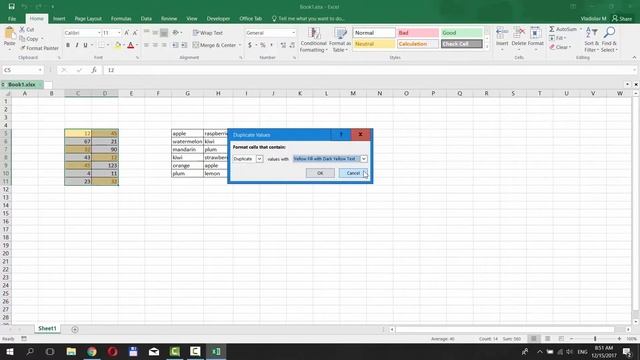The height and width of the screenshot is (360, 640).
Task: Toggle Underline formatting
Action: click(x=85, y=45)
